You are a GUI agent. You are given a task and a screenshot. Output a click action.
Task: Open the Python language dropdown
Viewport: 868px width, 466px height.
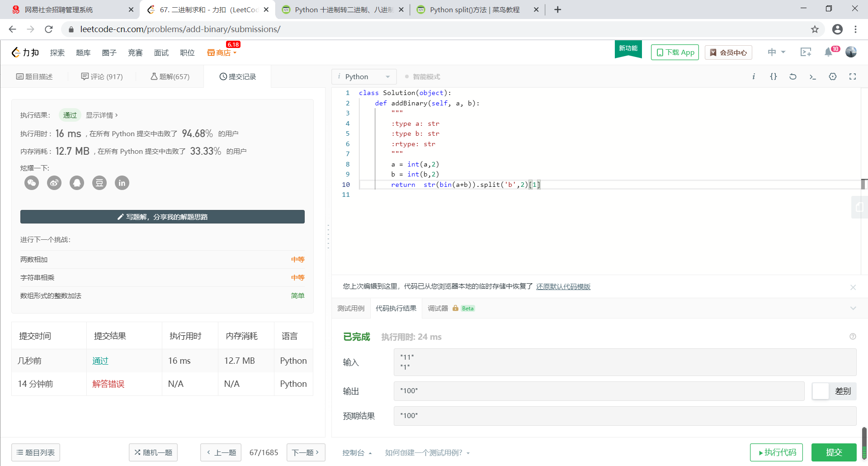pos(364,77)
